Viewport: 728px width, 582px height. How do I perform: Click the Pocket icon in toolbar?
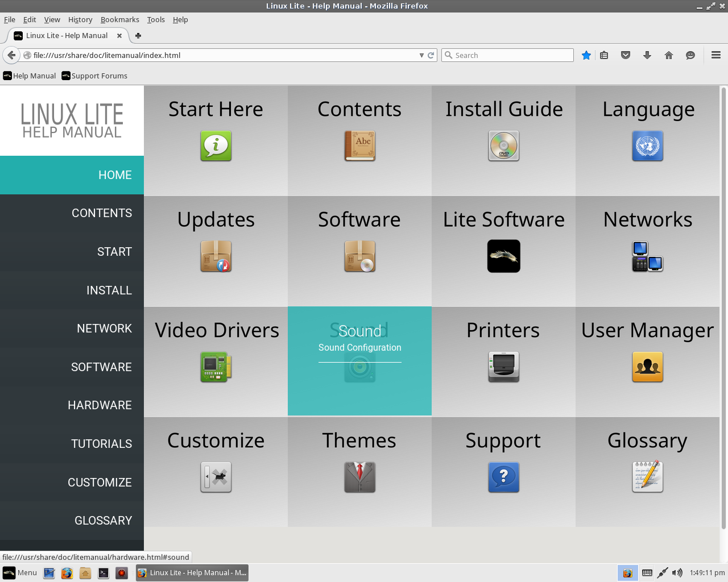[x=626, y=55]
